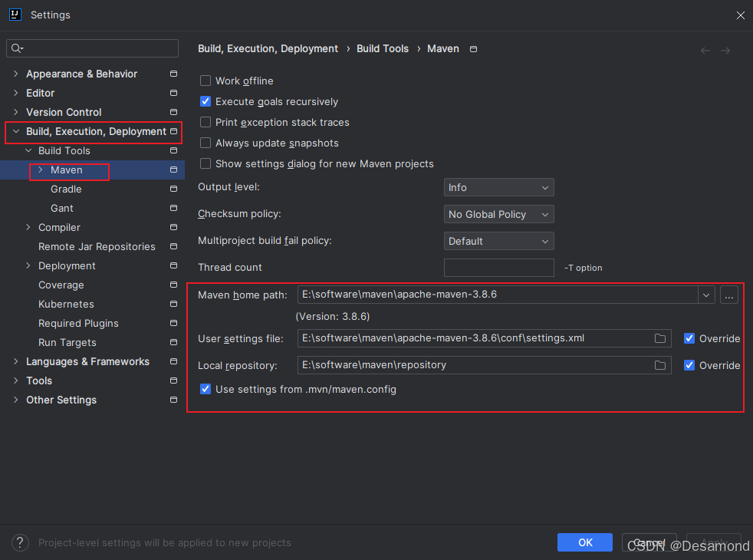Uncheck Execute goals recursively
This screenshot has height=560, width=753.
point(205,101)
